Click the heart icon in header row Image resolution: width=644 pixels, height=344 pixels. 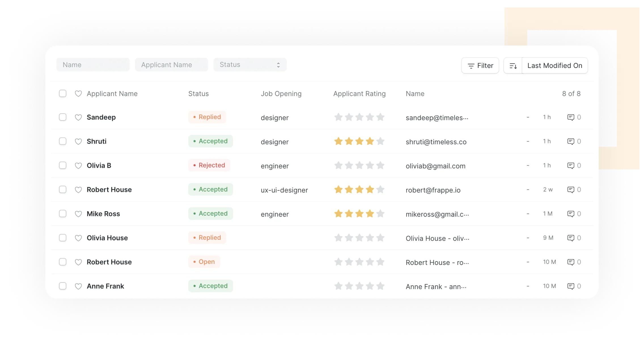[78, 94]
